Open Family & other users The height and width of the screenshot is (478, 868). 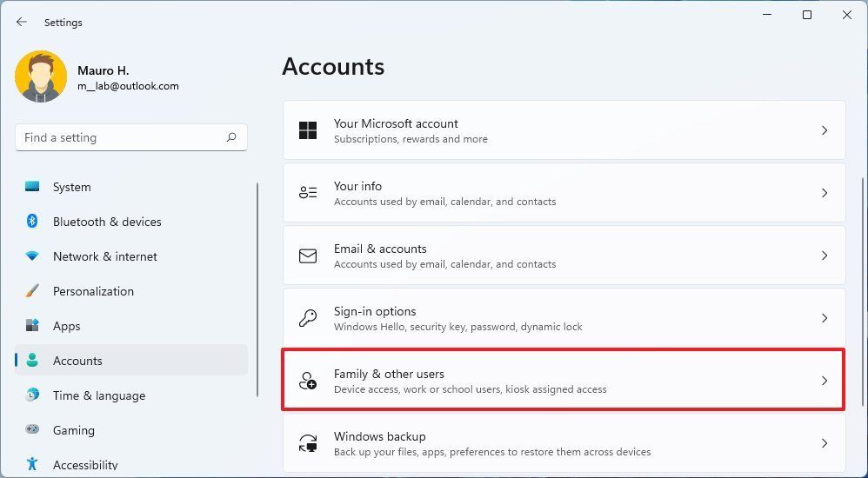tap(564, 381)
